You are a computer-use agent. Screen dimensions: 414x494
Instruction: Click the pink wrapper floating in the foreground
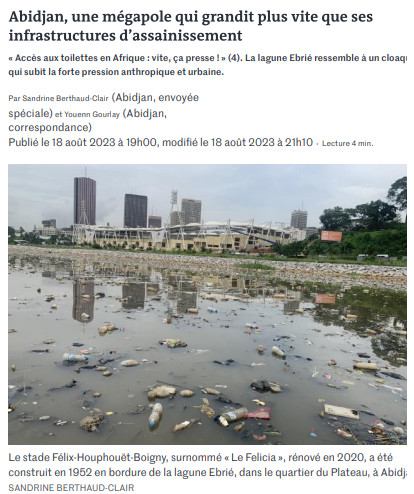[x=258, y=414]
